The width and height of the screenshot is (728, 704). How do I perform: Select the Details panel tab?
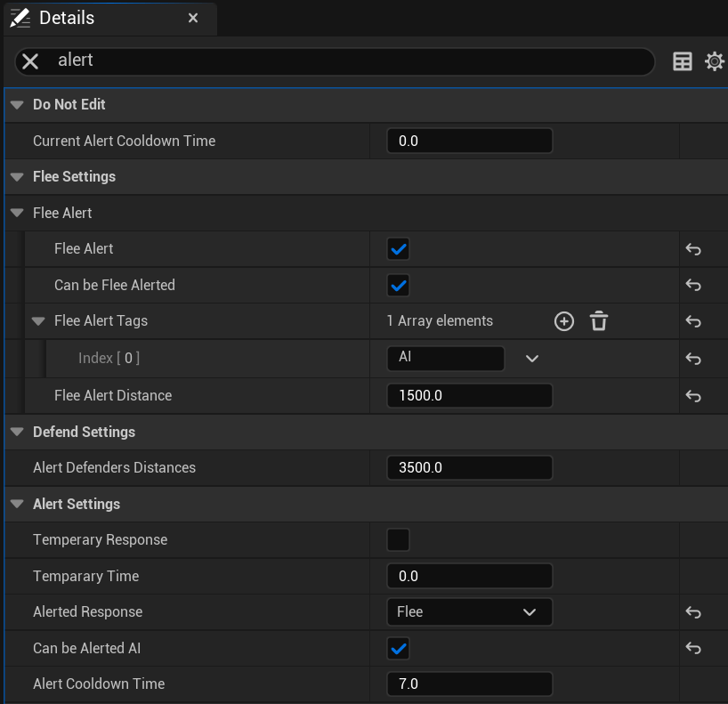(x=67, y=18)
